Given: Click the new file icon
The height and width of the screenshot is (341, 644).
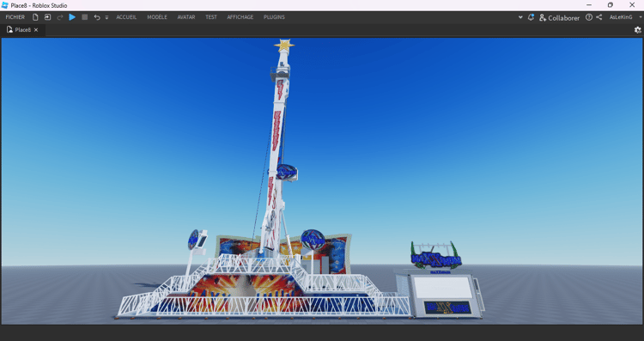Looking at the screenshot, I should click(35, 17).
